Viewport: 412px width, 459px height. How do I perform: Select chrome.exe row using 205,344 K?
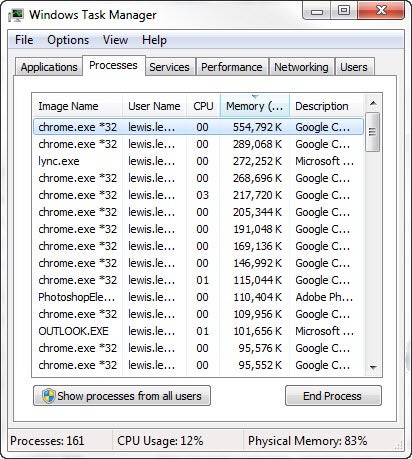pos(198,212)
